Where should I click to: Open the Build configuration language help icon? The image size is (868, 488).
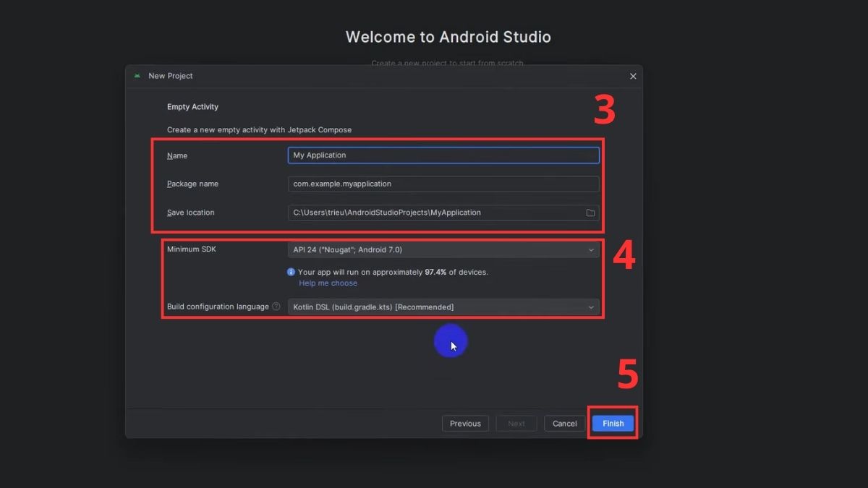tap(276, 307)
